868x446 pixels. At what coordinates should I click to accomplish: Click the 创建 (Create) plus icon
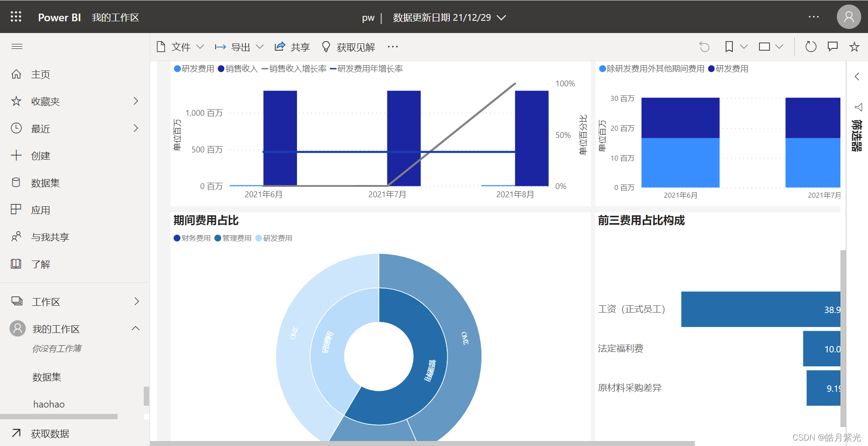tap(17, 155)
